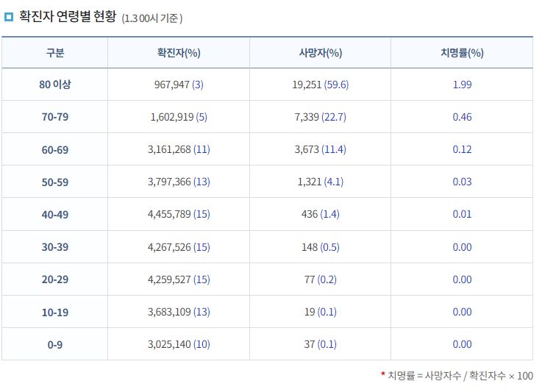542x392 pixels.
Task: Click the blue square bullet icon beside the title
Action: [x=8, y=17]
